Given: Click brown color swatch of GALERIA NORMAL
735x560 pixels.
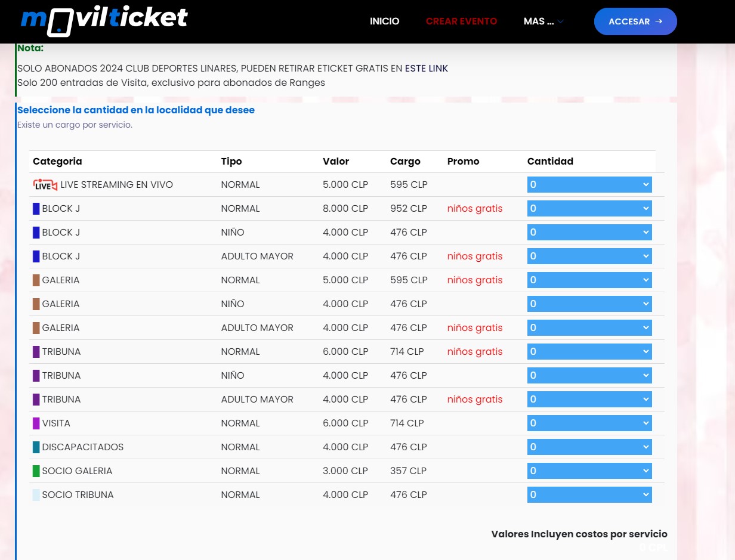Looking at the screenshot, I should 36,280.
